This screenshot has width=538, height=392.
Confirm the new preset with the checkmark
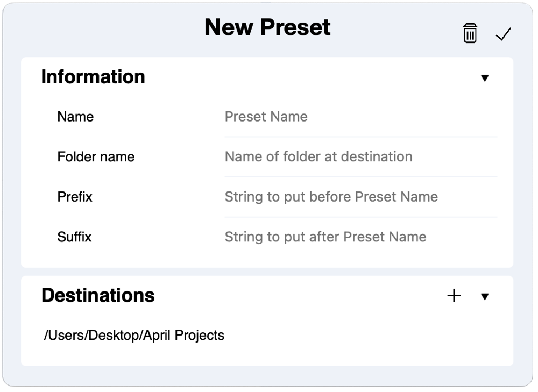click(504, 34)
